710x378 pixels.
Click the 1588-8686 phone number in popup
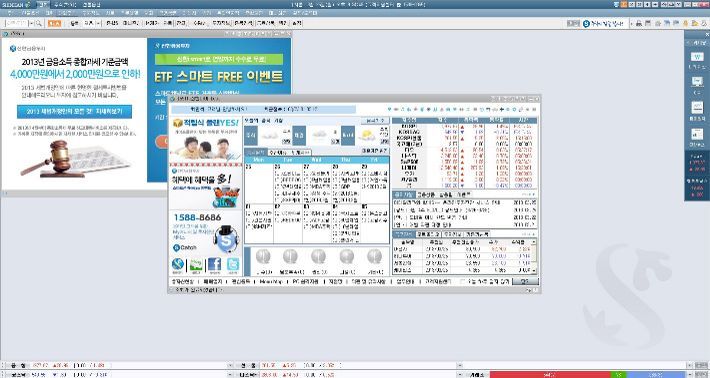click(197, 218)
